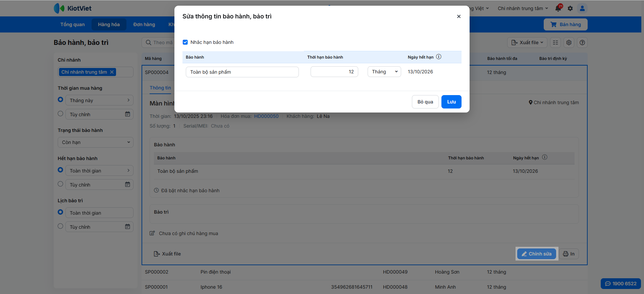Click the column list view icon

coord(555,43)
